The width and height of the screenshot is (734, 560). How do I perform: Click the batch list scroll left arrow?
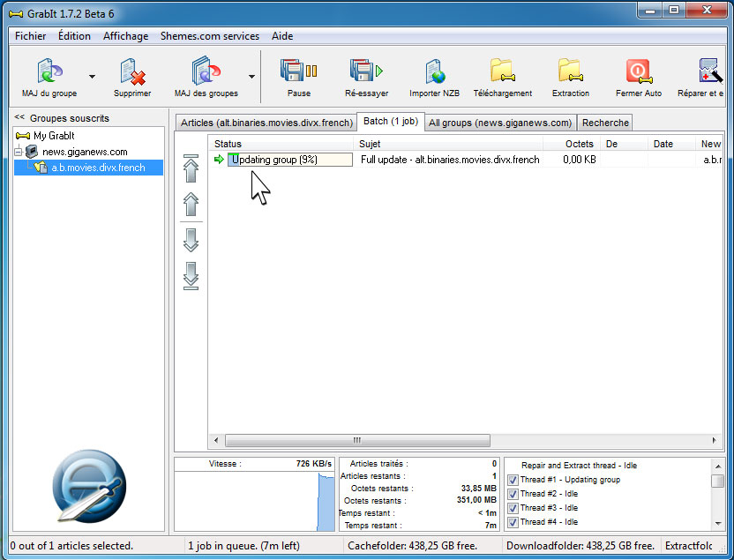tap(216, 440)
